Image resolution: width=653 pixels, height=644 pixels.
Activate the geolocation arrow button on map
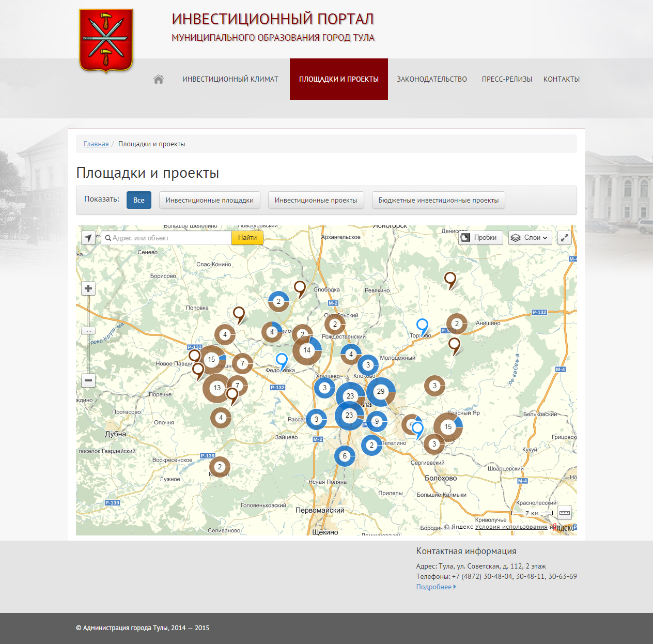coord(88,238)
